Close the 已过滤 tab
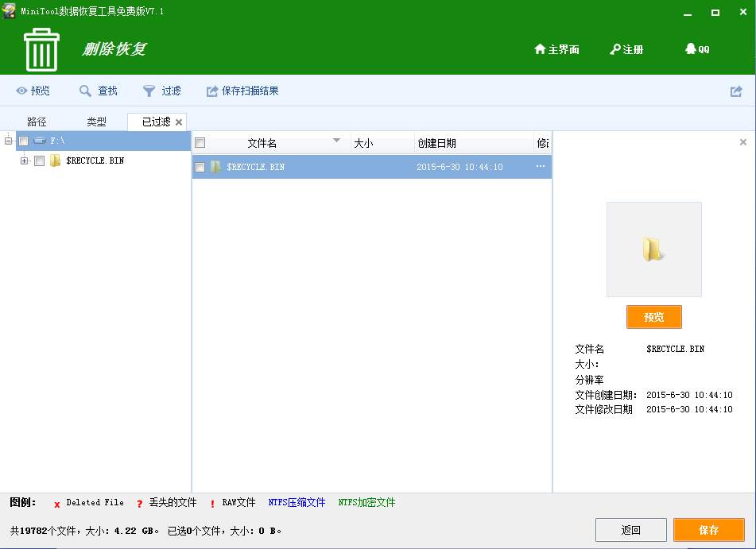 pyautogui.click(x=179, y=122)
